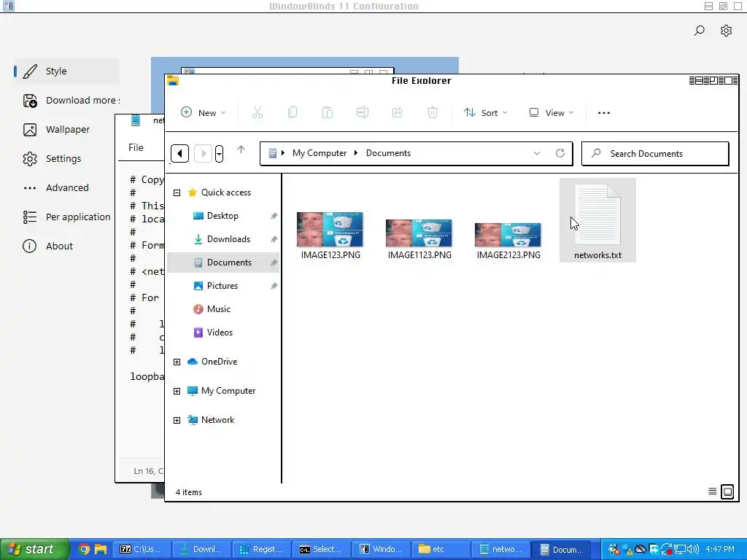
Task: Switch to the netwo... Notepad taskbar button
Action: pos(500,550)
